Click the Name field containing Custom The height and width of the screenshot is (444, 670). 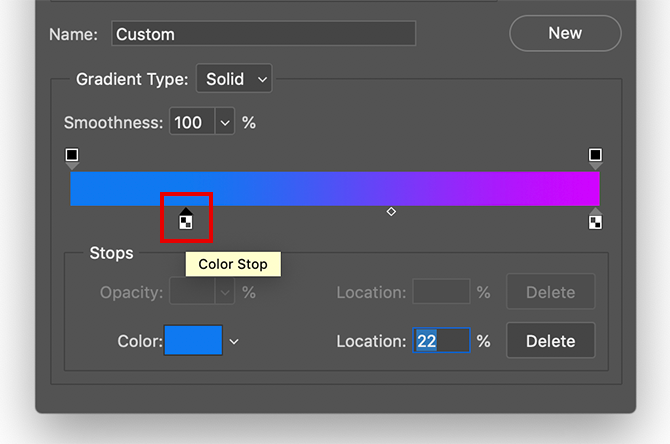[x=263, y=34]
